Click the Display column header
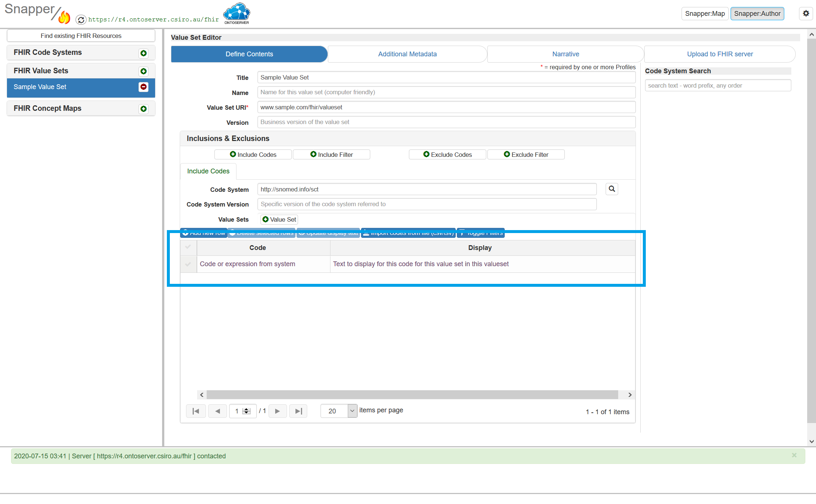This screenshot has height=504, width=816. tap(483, 248)
